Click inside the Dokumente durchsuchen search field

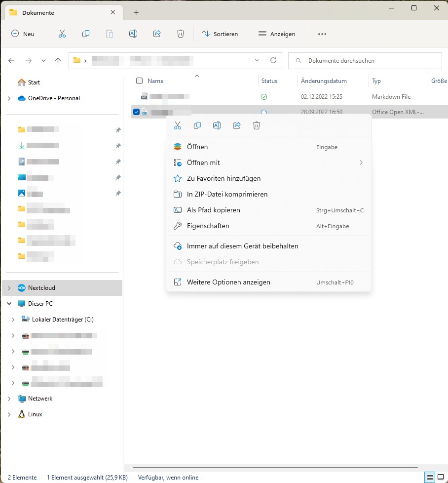[365, 60]
